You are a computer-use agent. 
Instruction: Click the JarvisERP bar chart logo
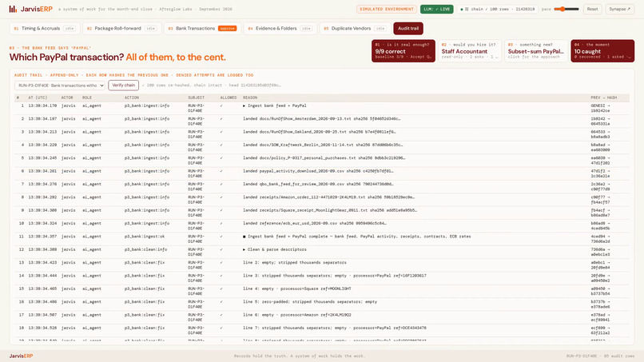(x=13, y=9)
